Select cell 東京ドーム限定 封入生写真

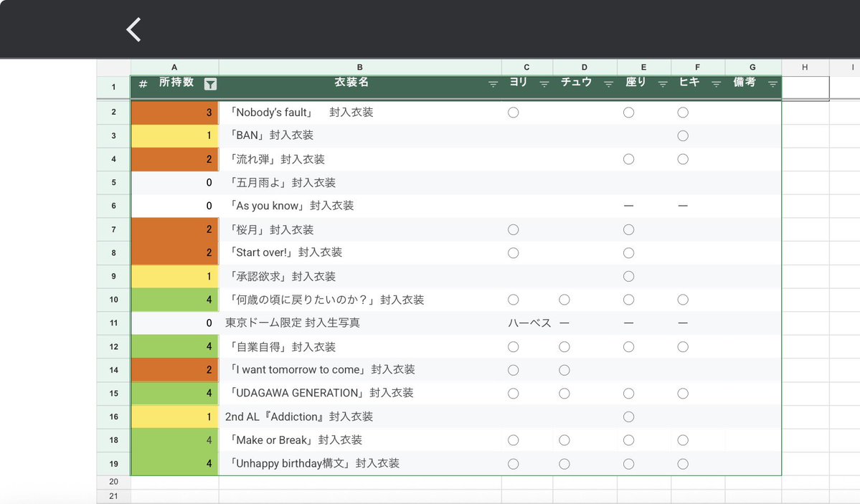(360, 323)
